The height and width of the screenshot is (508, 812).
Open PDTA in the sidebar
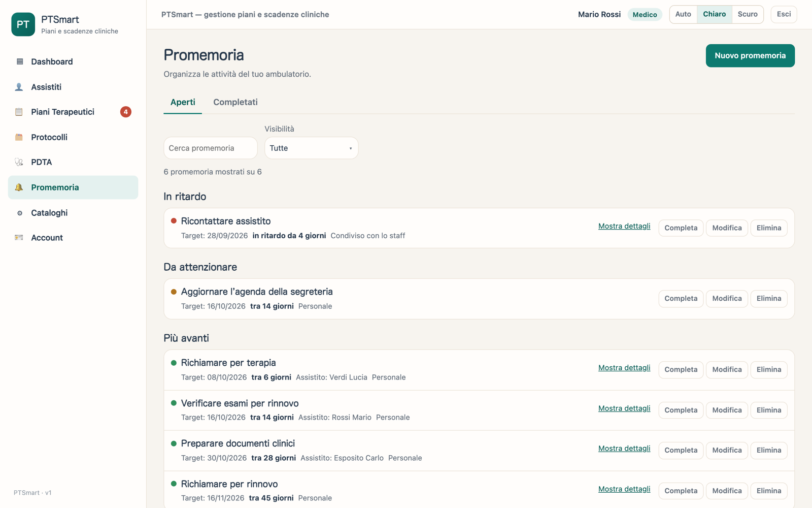click(73, 162)
